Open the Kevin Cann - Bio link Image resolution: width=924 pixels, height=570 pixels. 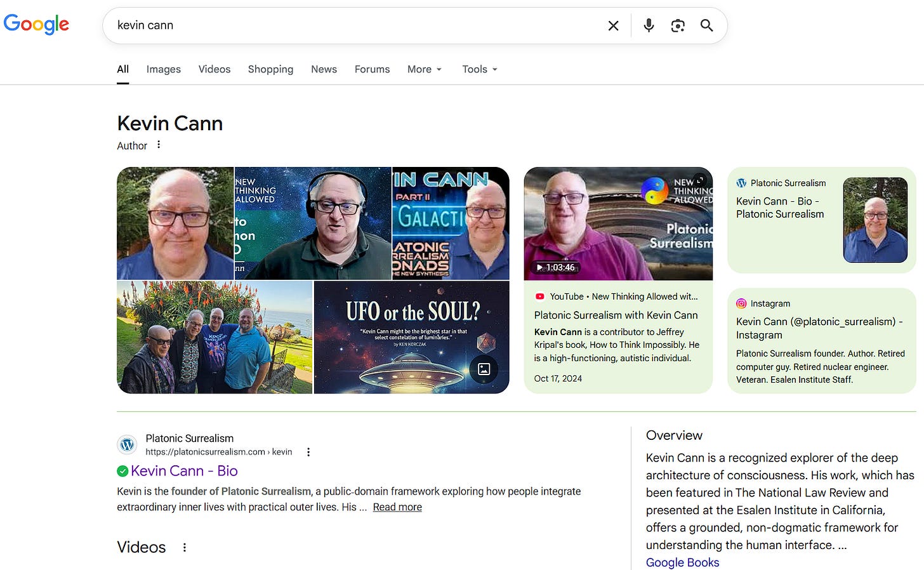point(184,471)
